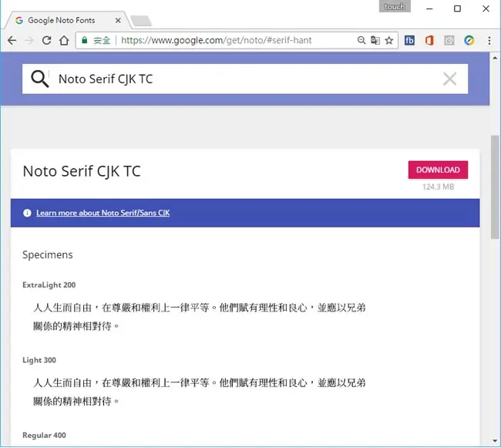Download the Noto Serif CJK TC font

click(438, 170)
